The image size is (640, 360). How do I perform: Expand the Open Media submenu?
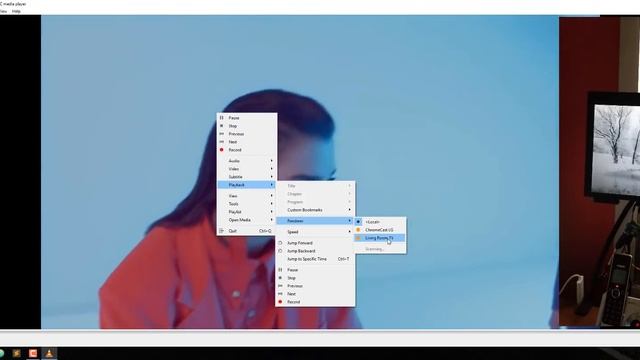click(x=247, y=220)
